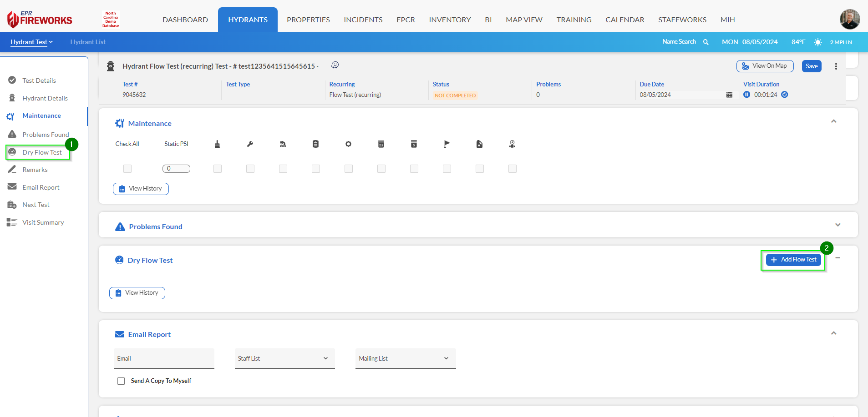Click the Name Search magnifier icon

(x=706, y=42)
